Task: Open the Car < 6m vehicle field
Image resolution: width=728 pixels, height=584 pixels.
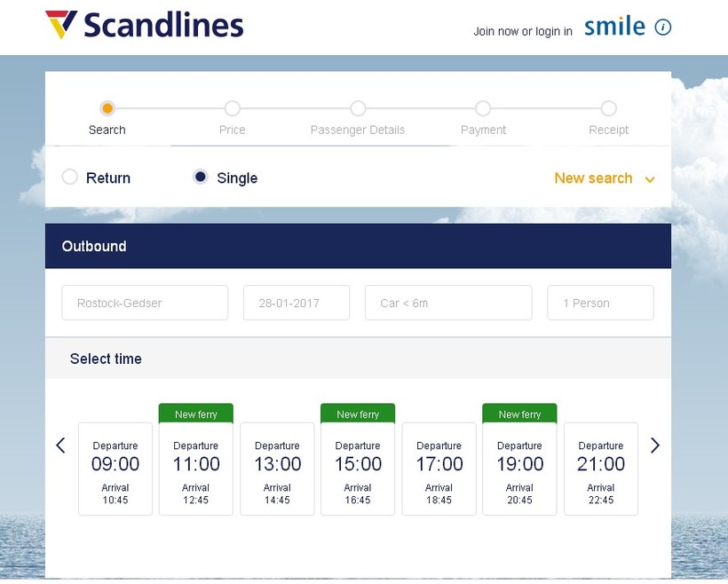Action: pos(448,303)
